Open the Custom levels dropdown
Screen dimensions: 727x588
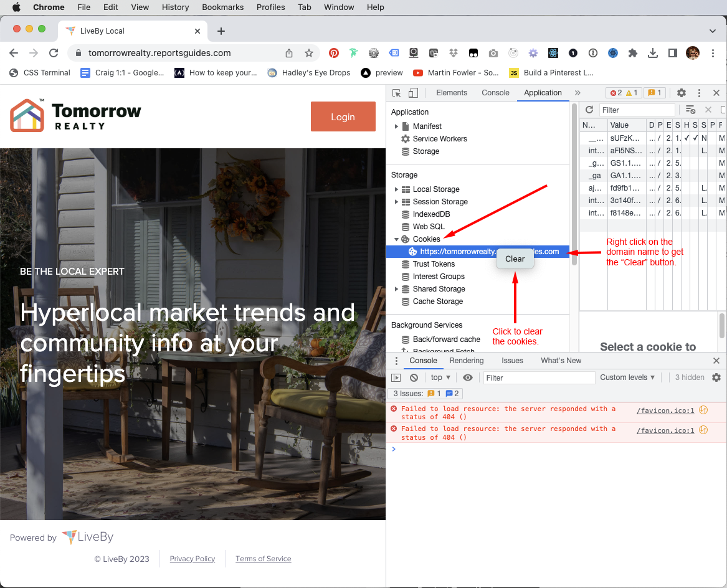coord(627,377)
